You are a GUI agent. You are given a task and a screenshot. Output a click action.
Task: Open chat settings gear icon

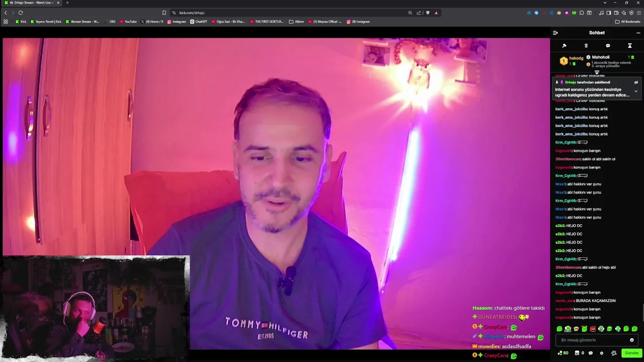(x=601, y=353)
